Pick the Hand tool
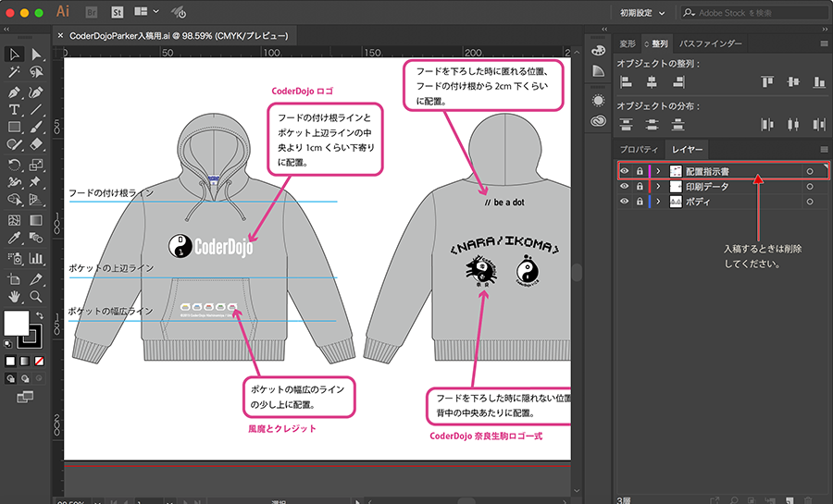 pyautogui.click(x=15, y=297)
